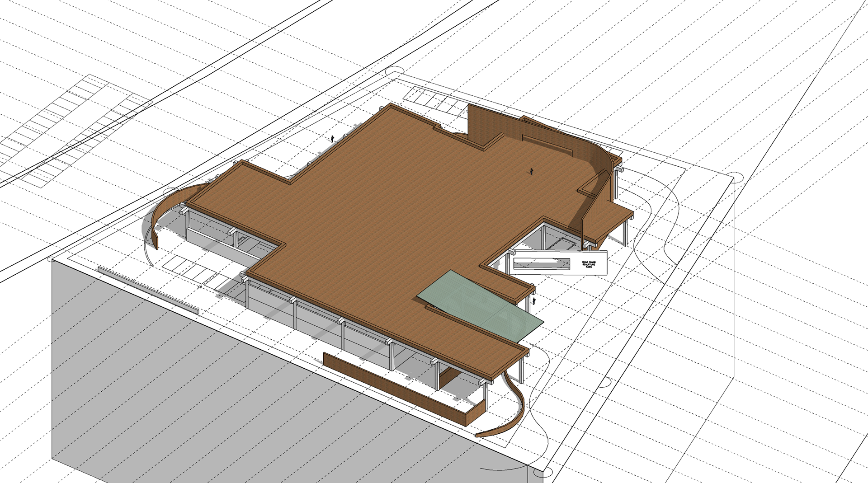868x483 pixels.
Task: Select the gray bench bar near parking
Action: 148,290
